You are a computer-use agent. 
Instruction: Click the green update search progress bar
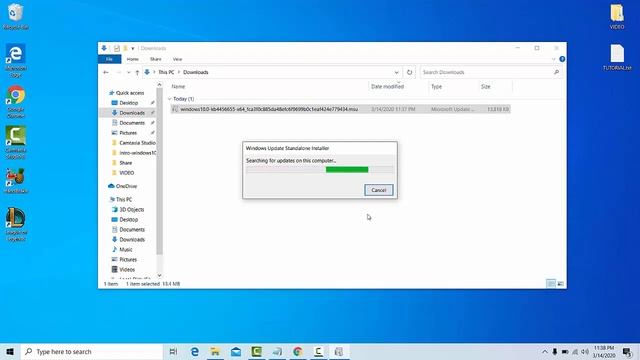click(320, 169)
